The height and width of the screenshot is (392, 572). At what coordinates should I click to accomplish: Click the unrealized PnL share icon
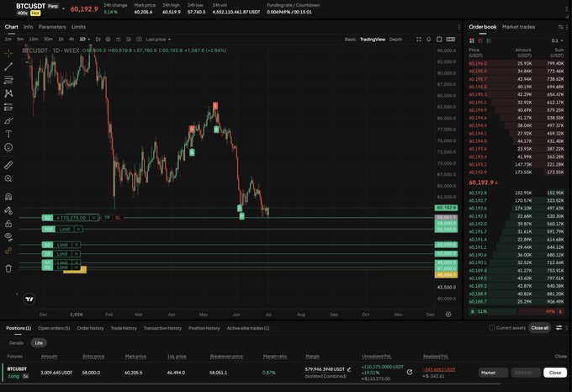point(410,372)
